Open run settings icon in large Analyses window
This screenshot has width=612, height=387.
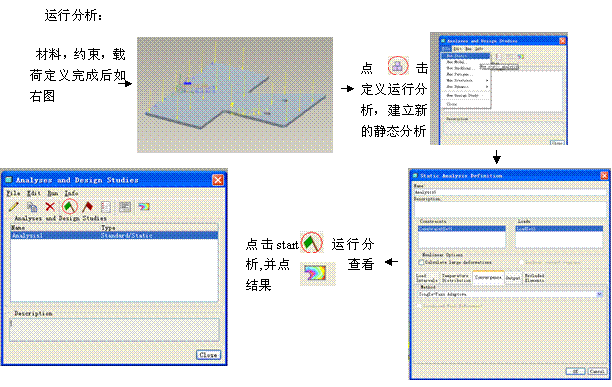point(125,207)
